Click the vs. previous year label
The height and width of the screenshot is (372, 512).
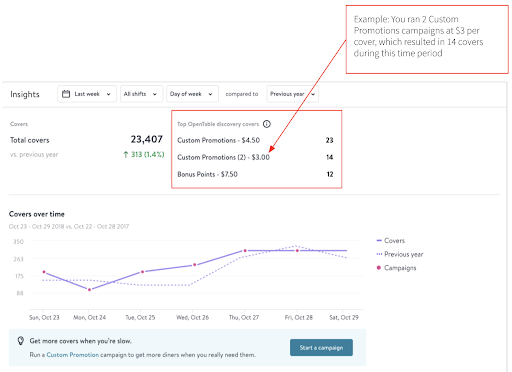click(x=34, y=155)
